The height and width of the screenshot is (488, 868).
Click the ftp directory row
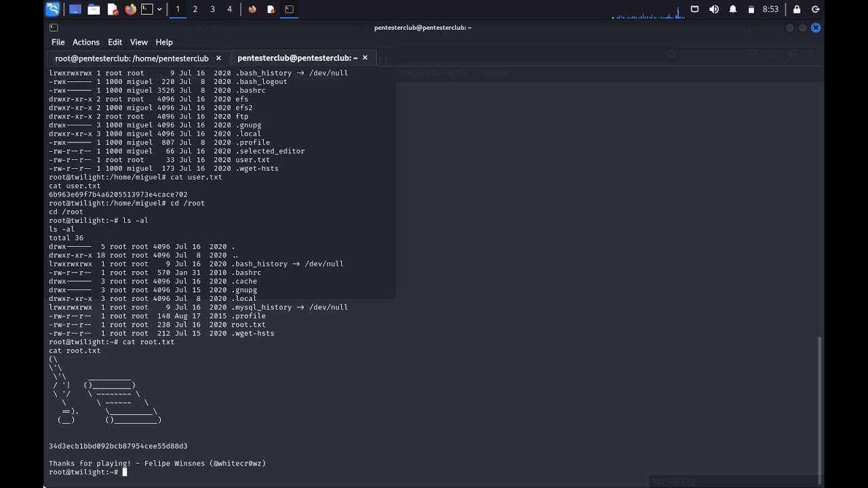[149, 117]
